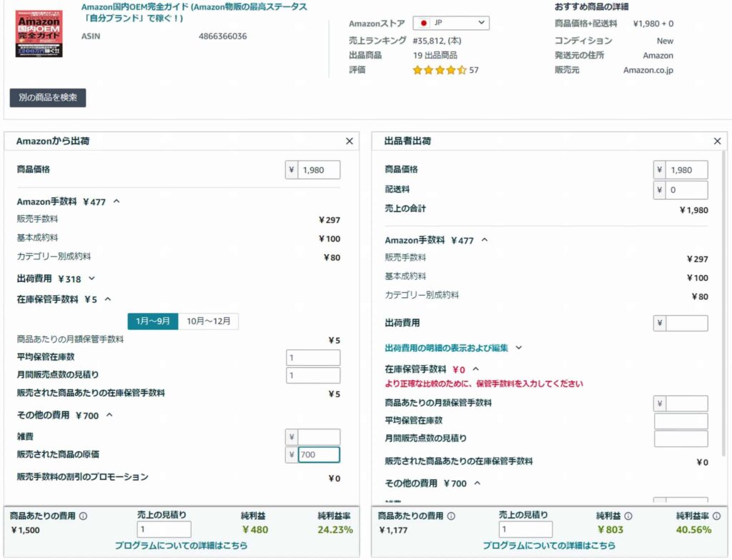Viewport: 732px width, 560px height.
Task: Click the star rating icons
Action: pyautogui.click(x=440, y=71)
